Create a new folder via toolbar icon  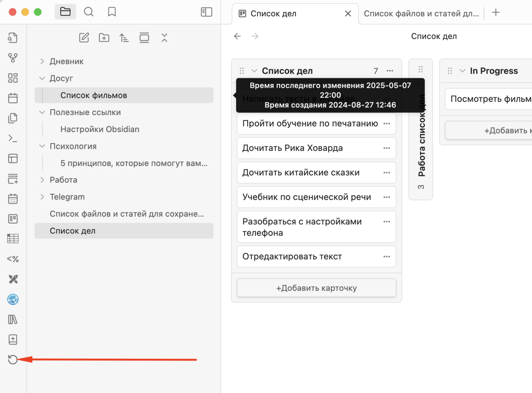coord(104,38)
